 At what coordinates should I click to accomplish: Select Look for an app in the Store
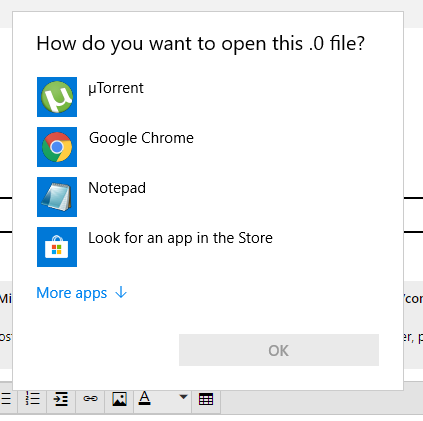(180, 238)
